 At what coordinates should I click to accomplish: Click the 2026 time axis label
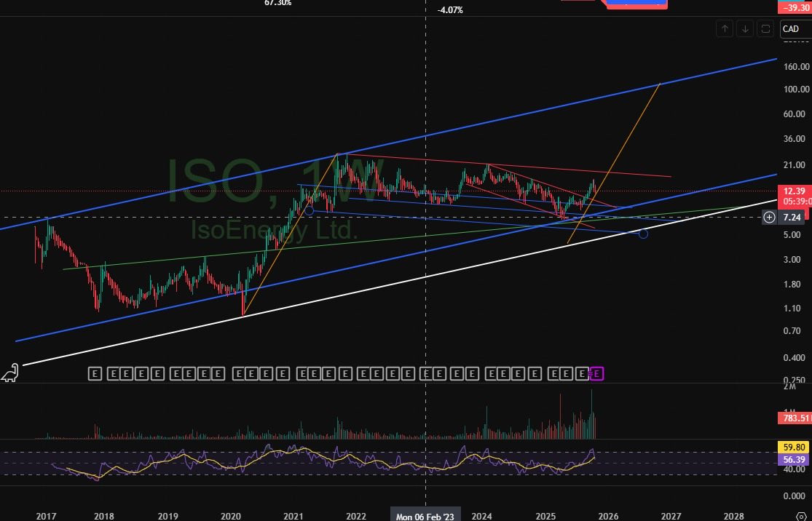pyautogui.click(x=609, y=517)
